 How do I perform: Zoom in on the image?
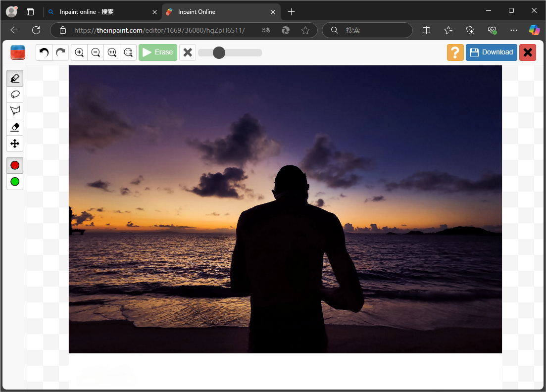[79, 52]
